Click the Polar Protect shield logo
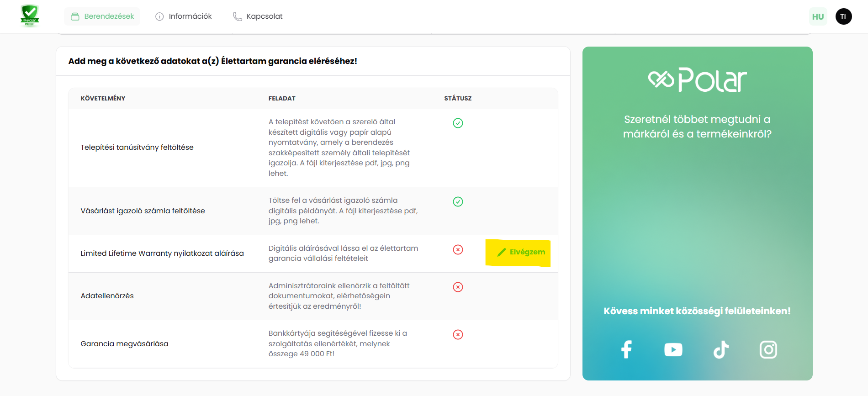The width and height of the screenshot is (868, 396). 30,16
